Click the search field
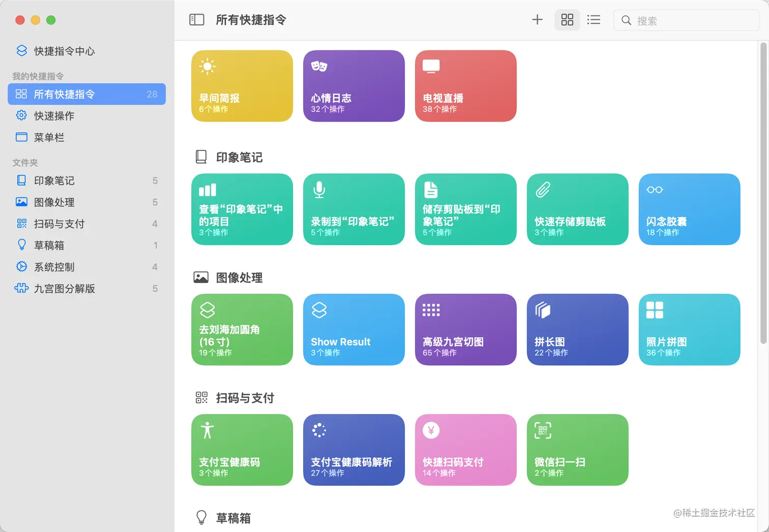769x532 pixels. (x=686, y=20)
